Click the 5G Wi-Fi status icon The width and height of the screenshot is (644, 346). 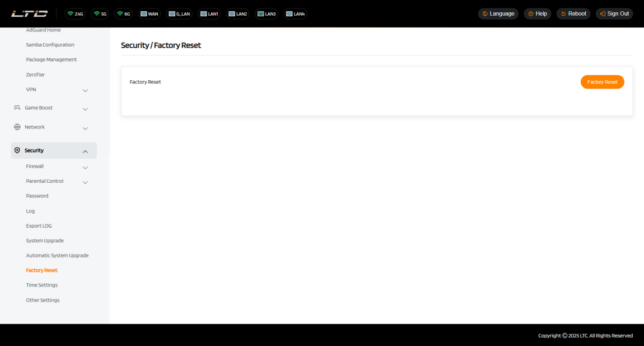click(x=100, y=13)
